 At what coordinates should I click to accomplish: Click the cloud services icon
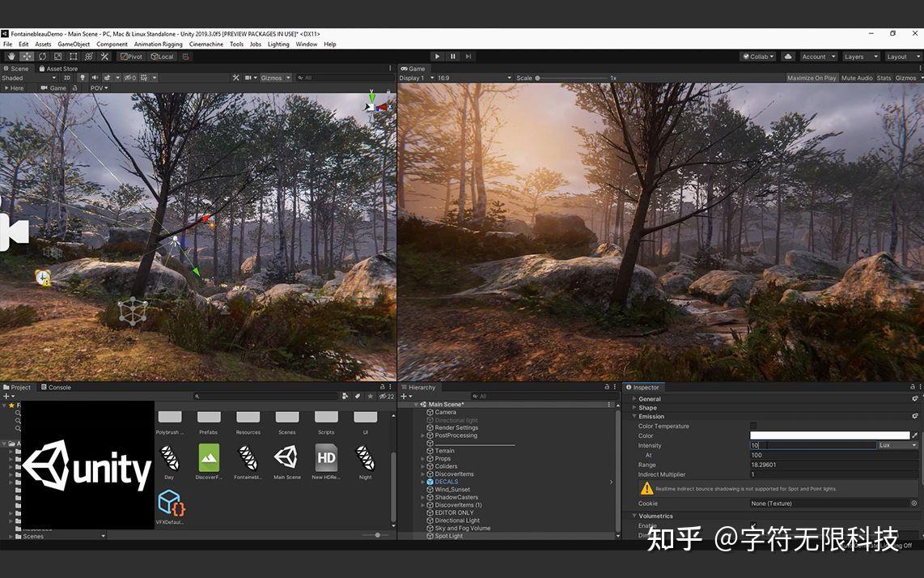(788, 57)
